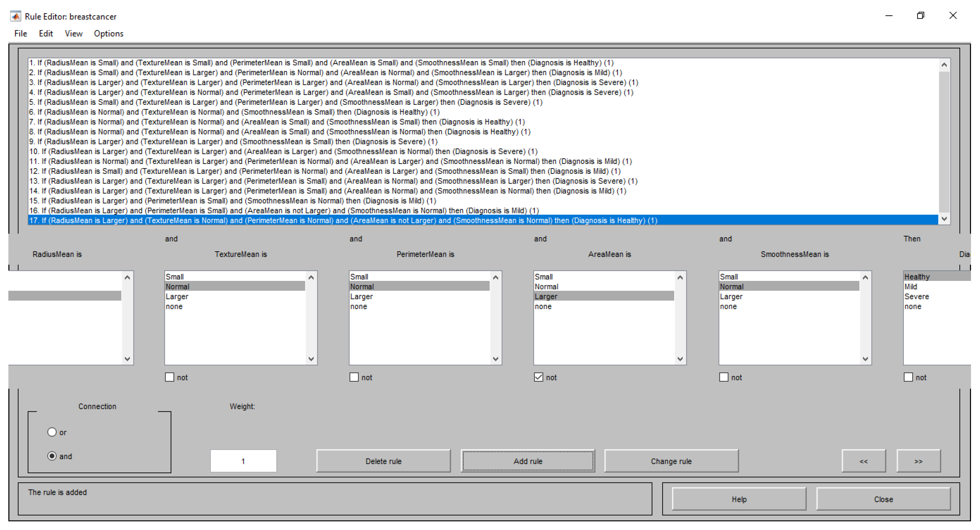Click TextureMean list scroll-down arrow
The height and width of the screenshot is (530, 980).
[311, 359]
